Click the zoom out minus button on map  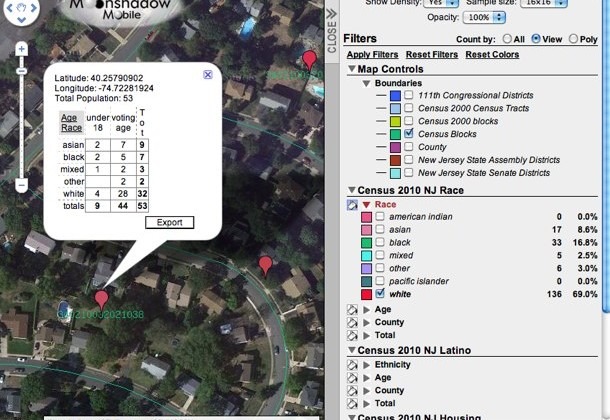click(x=21, y=185)
